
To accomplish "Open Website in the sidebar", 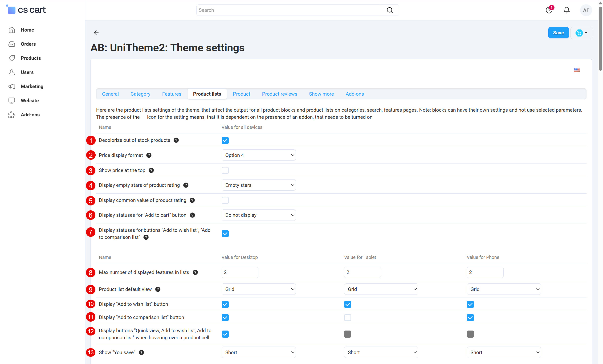I will (30, 101).
